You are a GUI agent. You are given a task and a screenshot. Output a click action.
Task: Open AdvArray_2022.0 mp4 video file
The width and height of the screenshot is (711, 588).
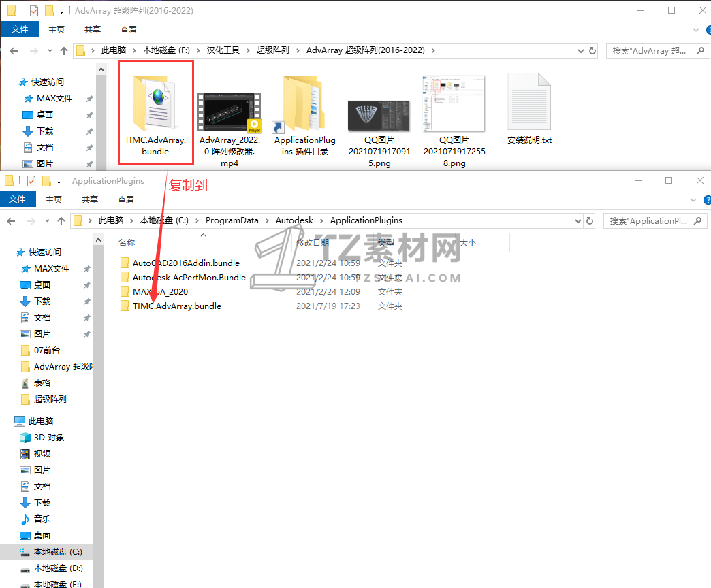[230, 128]
